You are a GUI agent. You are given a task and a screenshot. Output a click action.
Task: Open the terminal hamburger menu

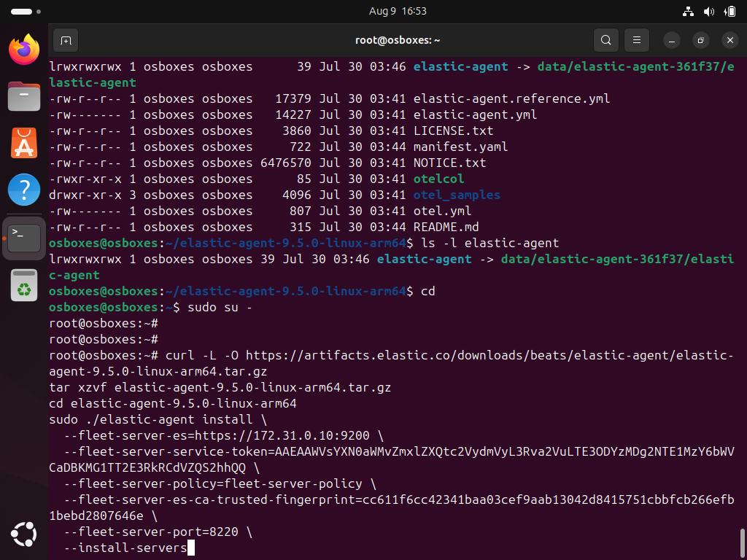pyautogui.click(x=637, y=41)
